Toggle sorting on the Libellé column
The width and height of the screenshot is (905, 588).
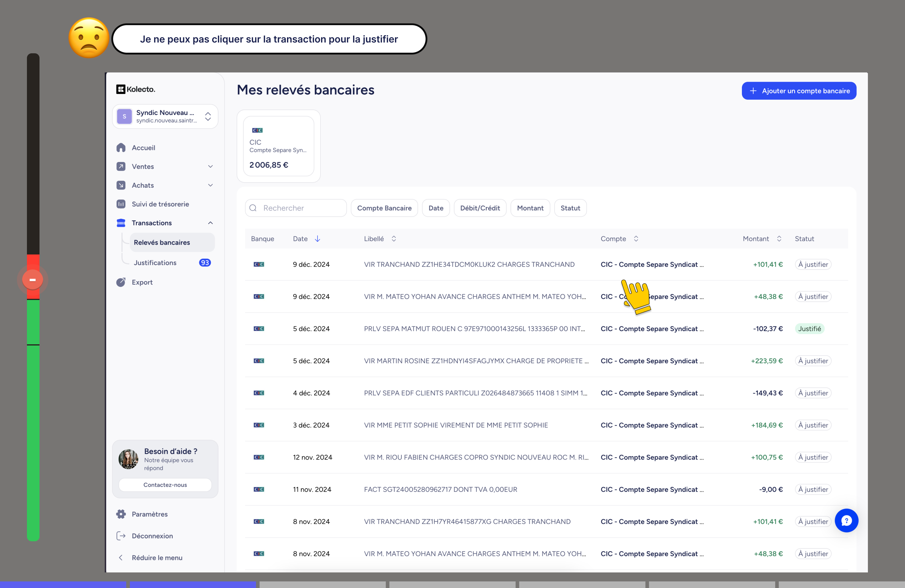(394, 239)
